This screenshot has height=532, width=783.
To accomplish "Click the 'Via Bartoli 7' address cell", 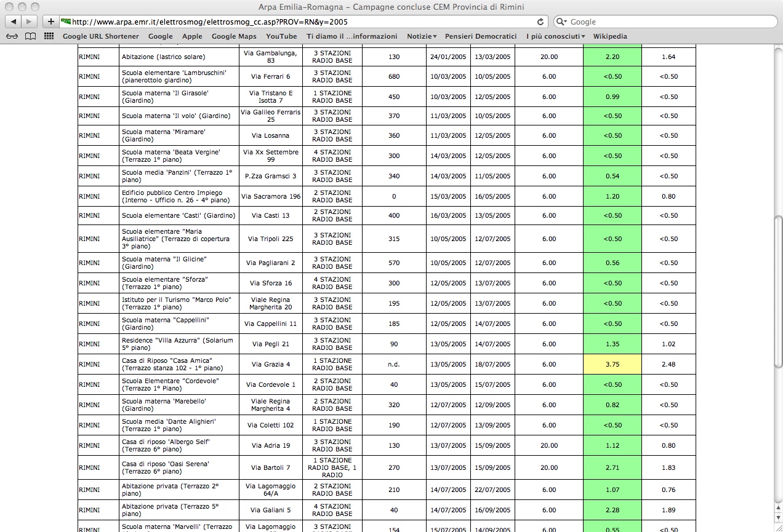I will click(x=271, y=467).
